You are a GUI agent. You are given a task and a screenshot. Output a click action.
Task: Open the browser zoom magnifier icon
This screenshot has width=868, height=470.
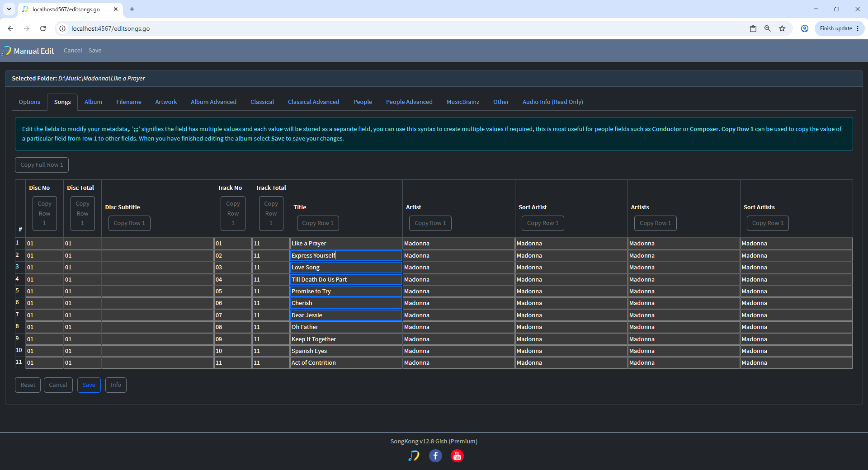(x=768, y=28)
